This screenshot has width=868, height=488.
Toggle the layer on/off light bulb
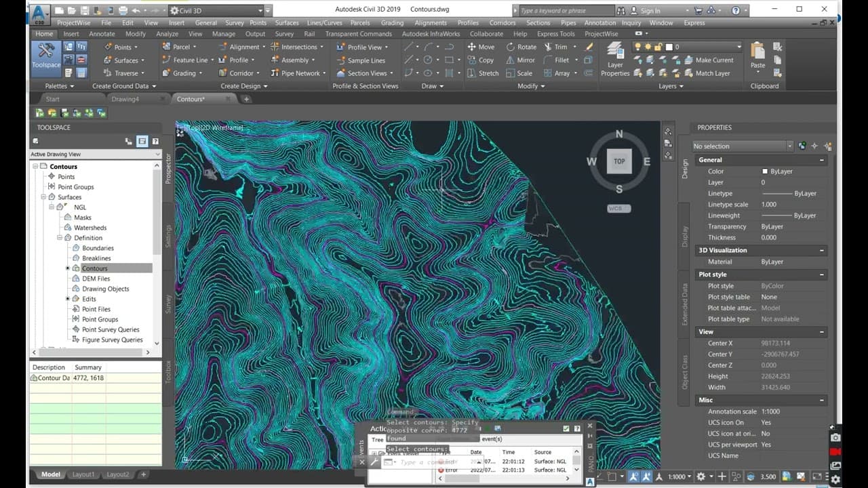[637, 47]
